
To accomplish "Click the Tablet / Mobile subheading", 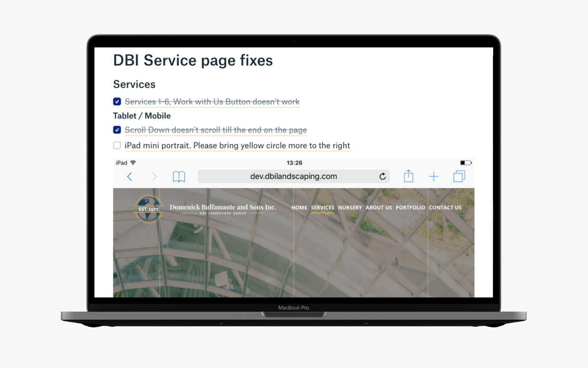I will [142, 116].
